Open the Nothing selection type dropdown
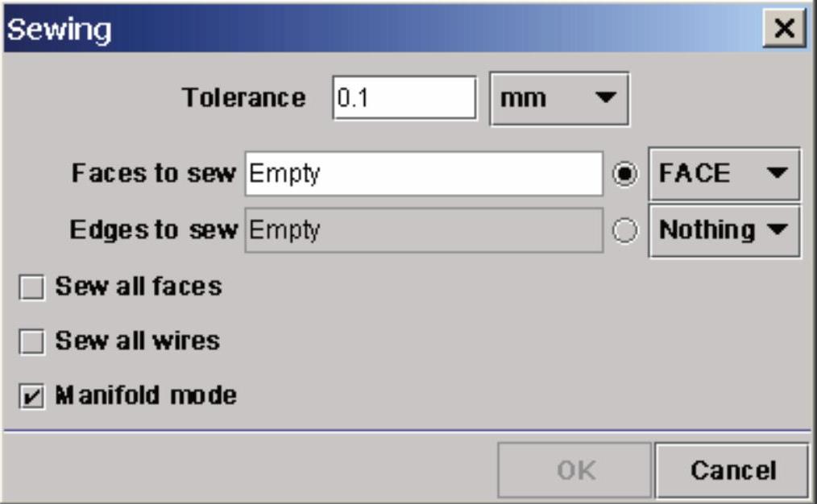The image size is (817, 504). 724,231
